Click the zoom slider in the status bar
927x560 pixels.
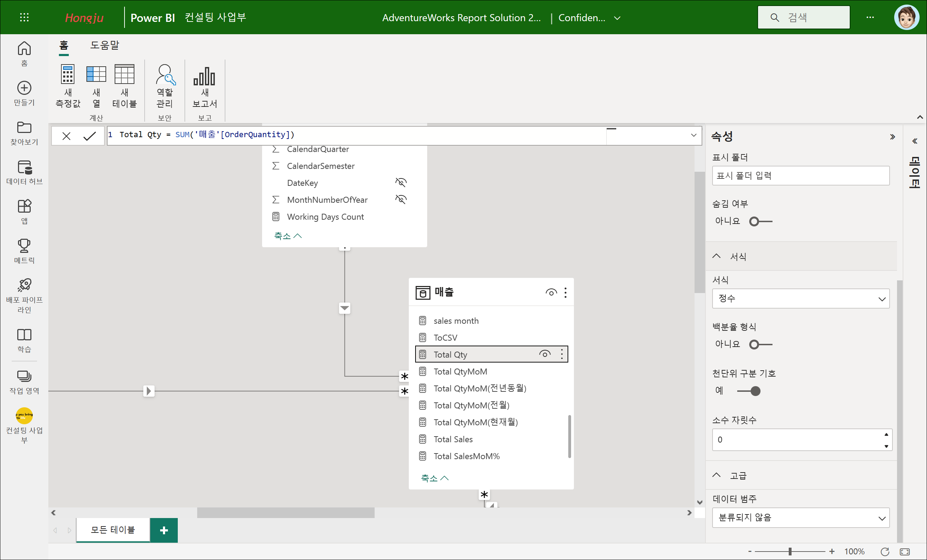(790, 551)
